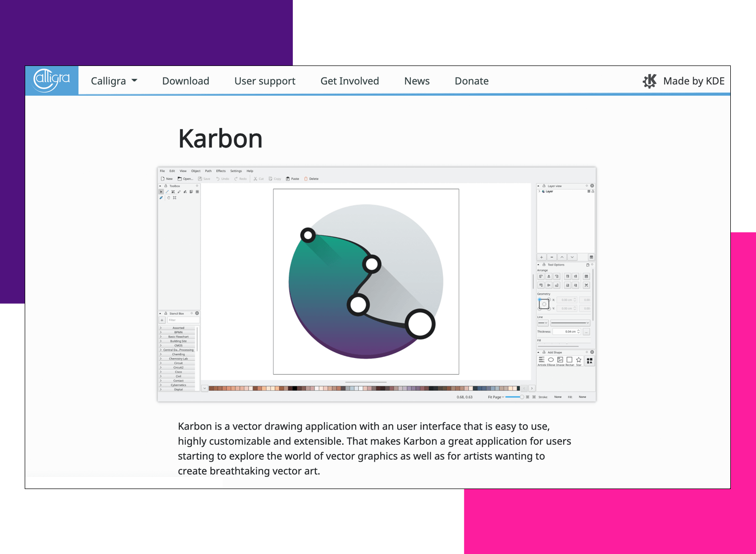Select the path editing tool in Toolbox
The height and width of the screenshot is (554, 756).
[173, 191]
